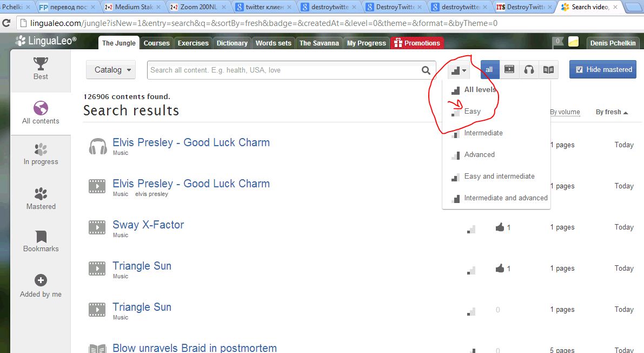
Task: Switch to My Progress tab
Action: coord(367,43)
